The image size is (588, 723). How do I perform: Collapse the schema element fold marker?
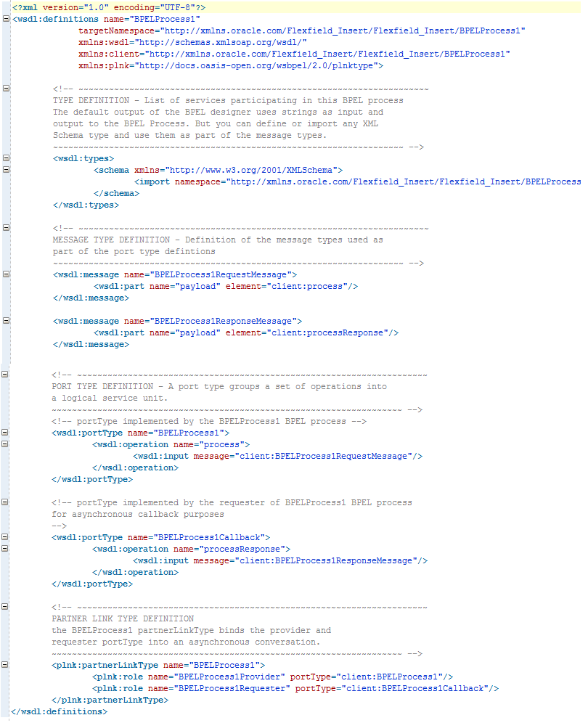[x=6, y=169]
